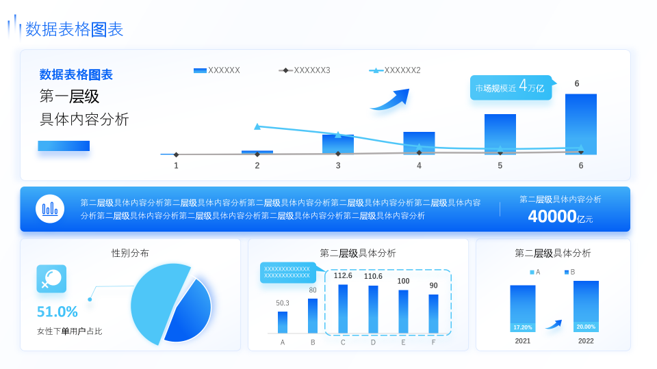Click the bar labeled 110.6
This screenshot has width=657, height=369.
373,310
